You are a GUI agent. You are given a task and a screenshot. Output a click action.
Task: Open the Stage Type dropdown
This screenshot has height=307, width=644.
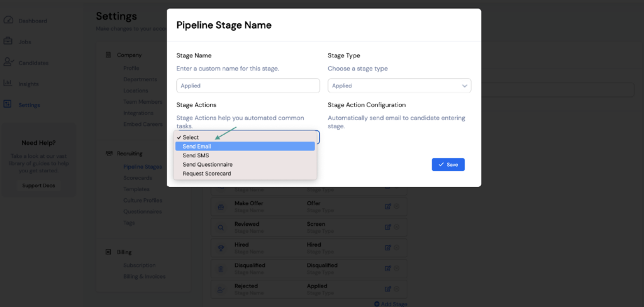pyautogui.click(x=399, y=86)
